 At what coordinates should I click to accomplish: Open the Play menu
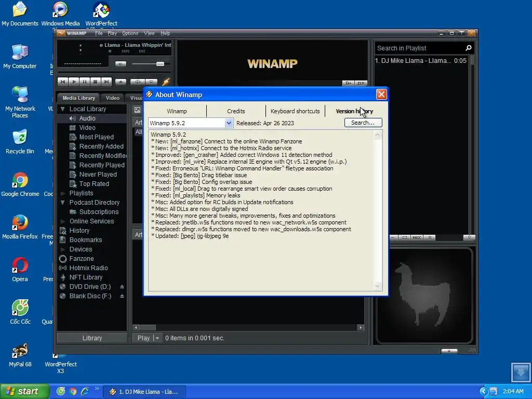point(112,33)
